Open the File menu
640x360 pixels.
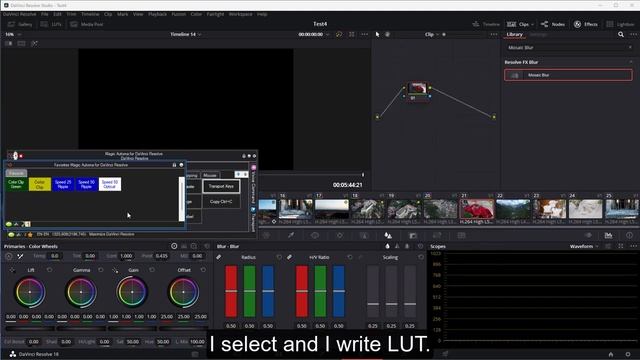tap(44, 14)
